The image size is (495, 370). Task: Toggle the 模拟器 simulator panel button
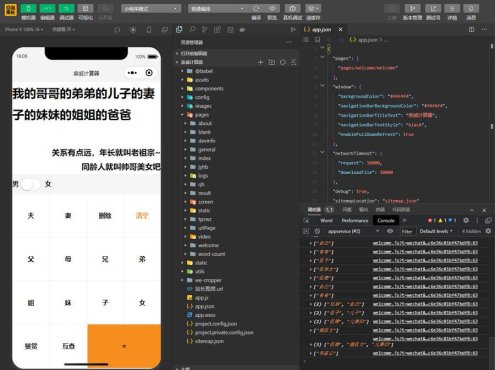tap(29, 8)
